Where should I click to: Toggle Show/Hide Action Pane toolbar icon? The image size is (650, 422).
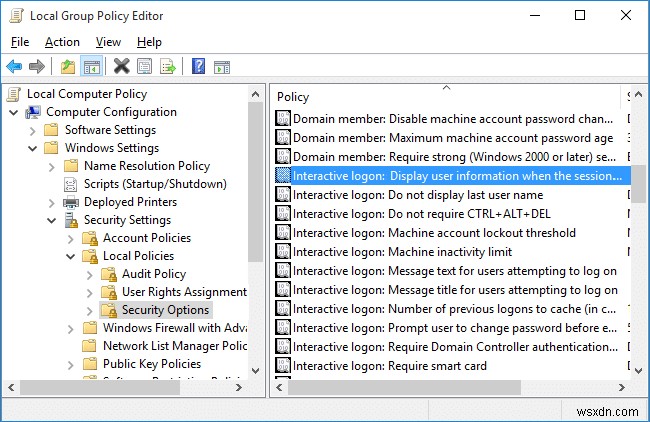pyautogui.click(x=222, y=67)
